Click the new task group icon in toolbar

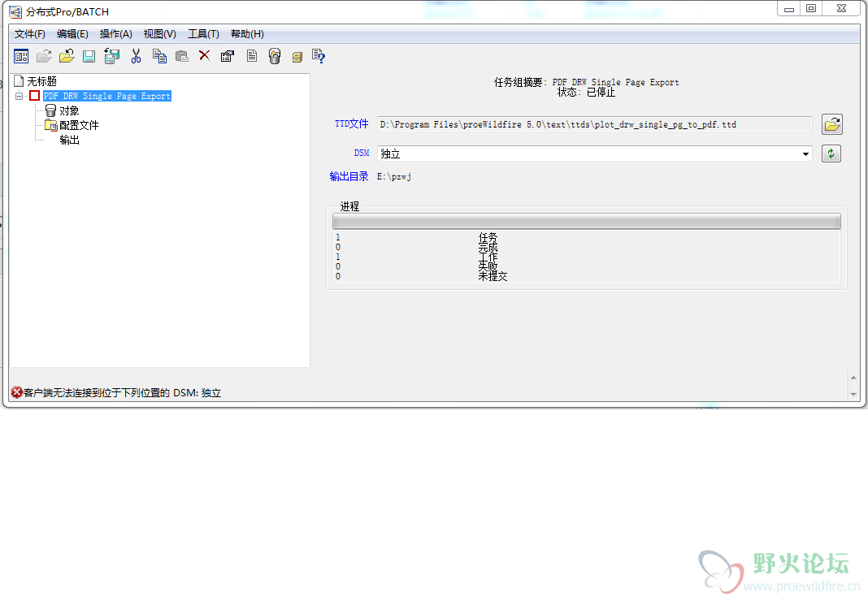tap(21, 56)
